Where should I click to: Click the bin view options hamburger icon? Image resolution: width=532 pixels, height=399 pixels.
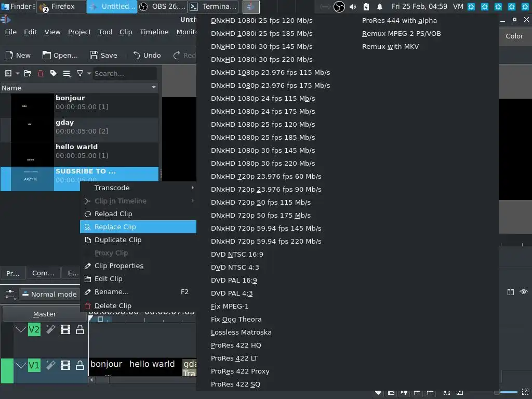click(x=67, y=73)
